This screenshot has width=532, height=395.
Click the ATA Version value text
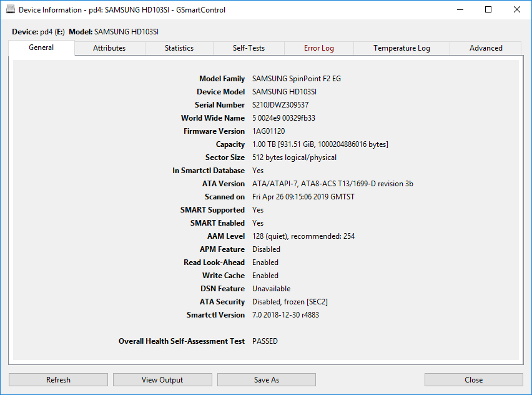tap(332, 184)
